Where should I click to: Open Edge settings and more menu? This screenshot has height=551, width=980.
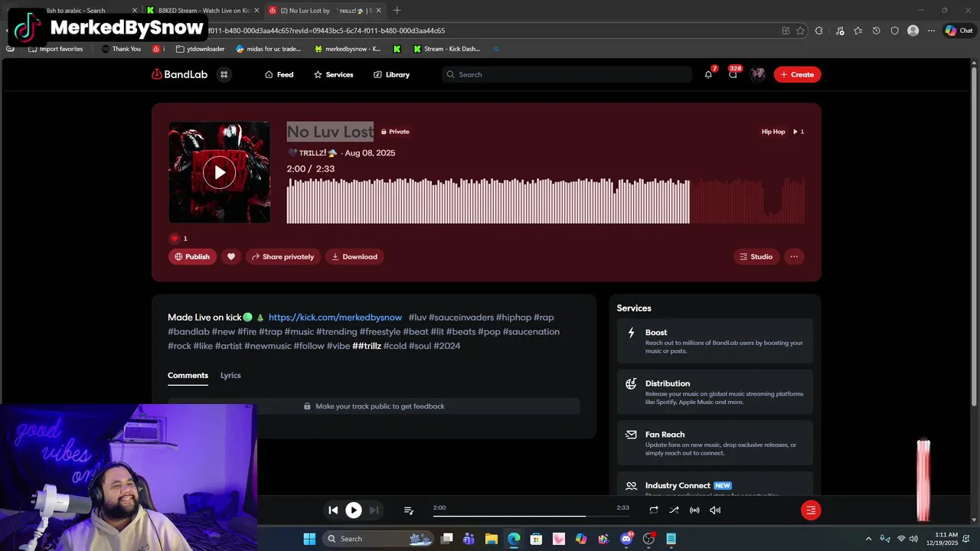pyautogui.click(x=931, y=31)
